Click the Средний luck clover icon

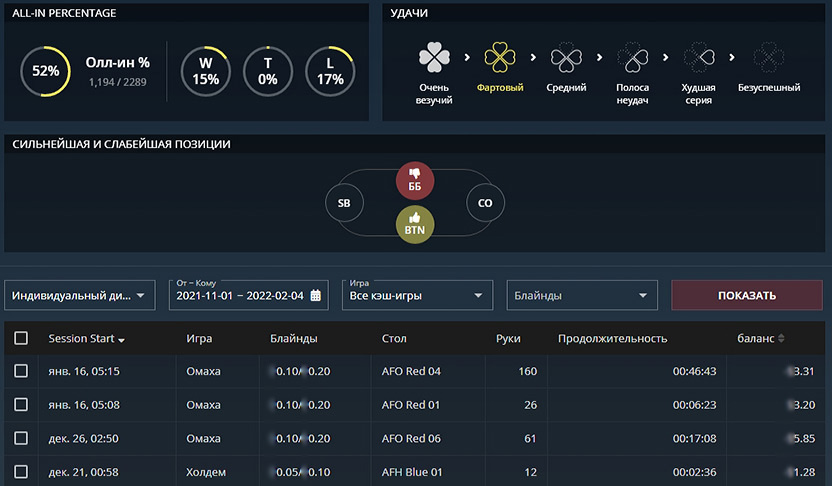[566, 58]
